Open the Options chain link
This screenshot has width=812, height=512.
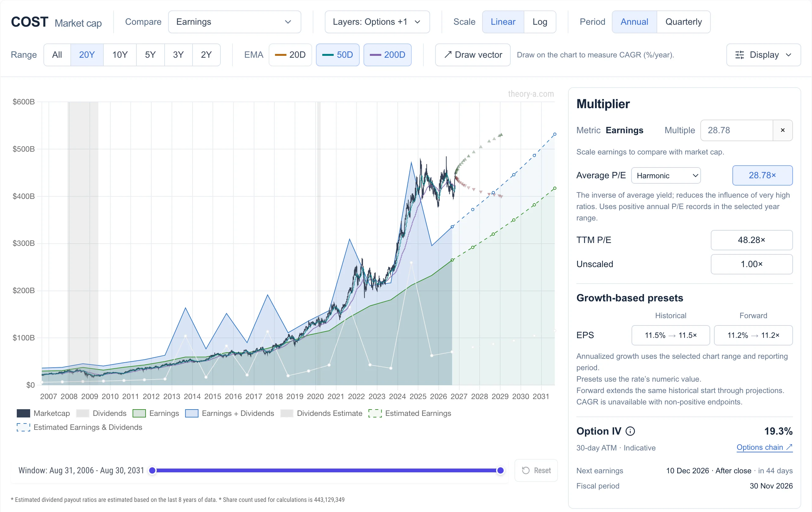[x=764, y=447]
